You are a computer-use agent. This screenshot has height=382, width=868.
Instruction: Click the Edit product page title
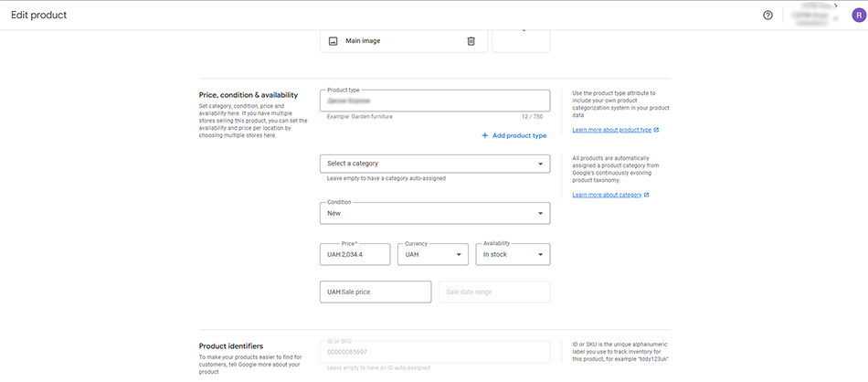click(x=38, y=16)
